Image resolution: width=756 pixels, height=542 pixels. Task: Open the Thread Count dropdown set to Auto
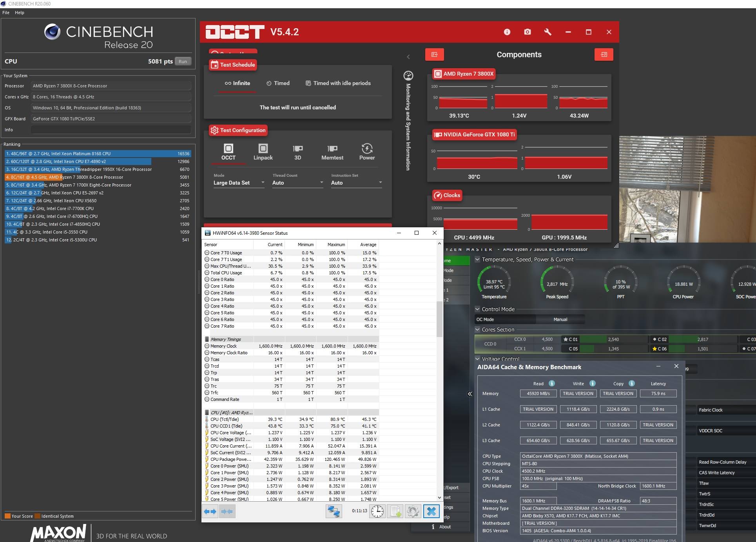coord(298,183)
